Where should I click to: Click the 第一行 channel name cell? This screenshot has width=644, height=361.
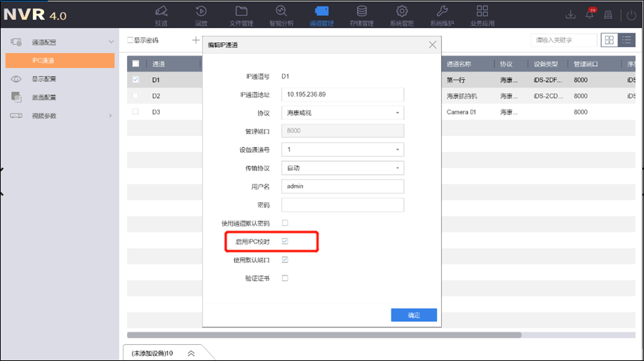[456, 80]
